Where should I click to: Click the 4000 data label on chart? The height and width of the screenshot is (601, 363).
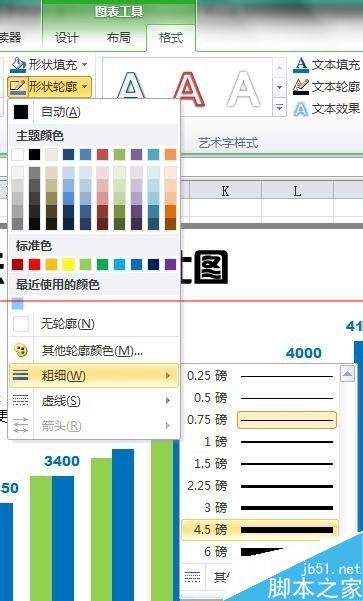pos(304,353)
